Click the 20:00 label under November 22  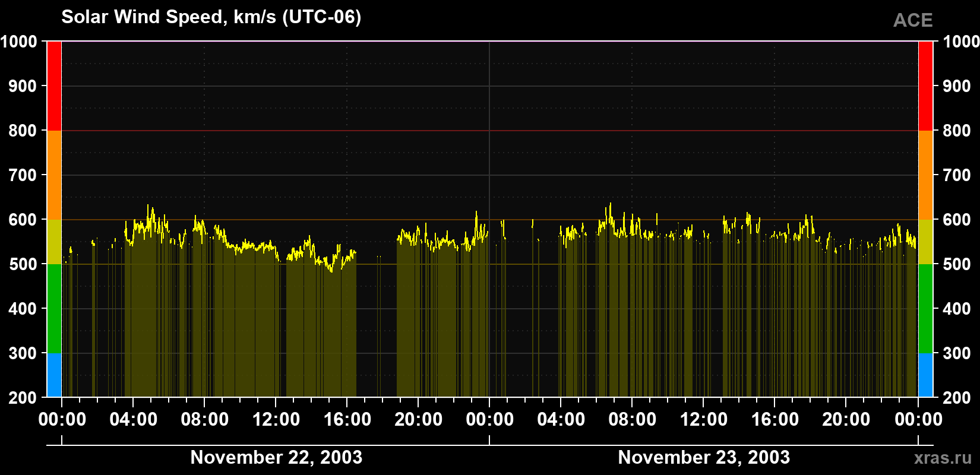click(419, 420)
